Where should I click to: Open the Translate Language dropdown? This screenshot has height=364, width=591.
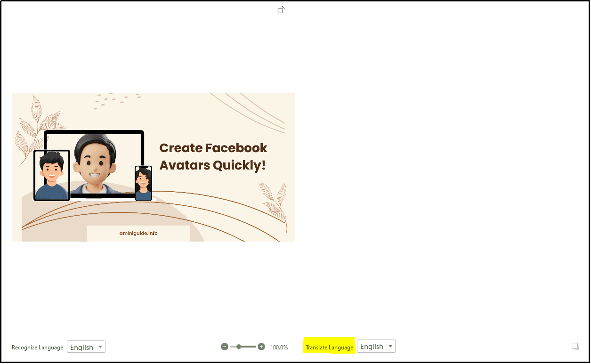(x=376, y=346)
